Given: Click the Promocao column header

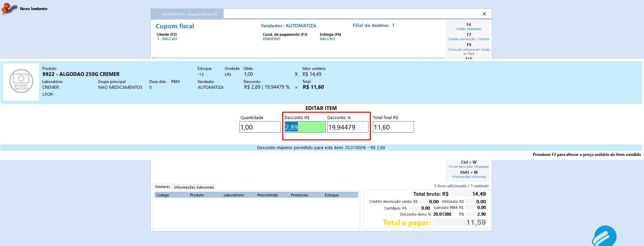Looking at the screenshot, I should pos(299,195).
